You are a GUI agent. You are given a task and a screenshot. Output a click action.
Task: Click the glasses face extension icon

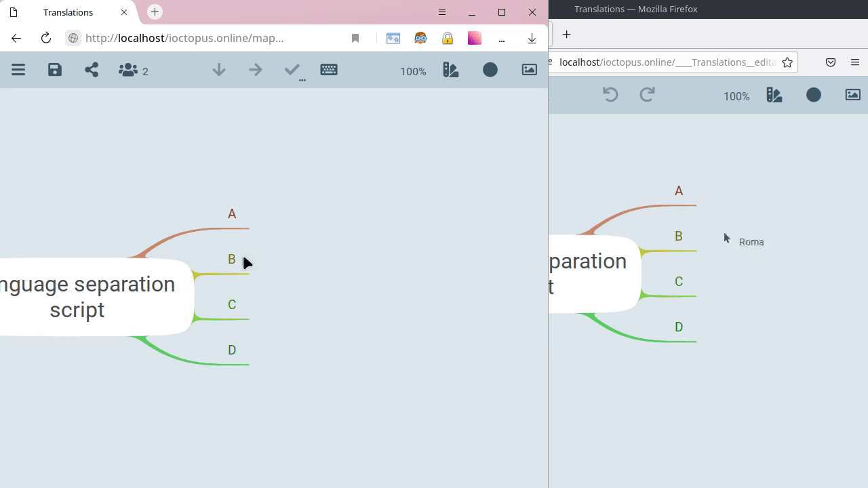click(x=420, y=38)
